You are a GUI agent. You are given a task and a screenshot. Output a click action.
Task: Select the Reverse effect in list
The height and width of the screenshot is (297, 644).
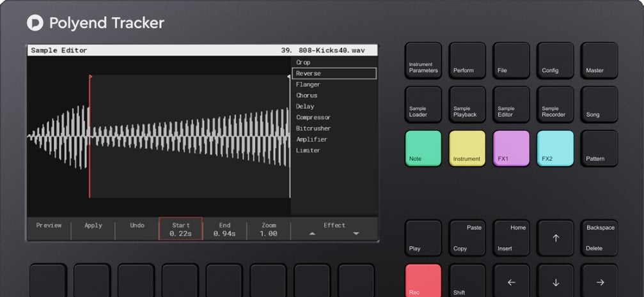[x=334, y=73]
